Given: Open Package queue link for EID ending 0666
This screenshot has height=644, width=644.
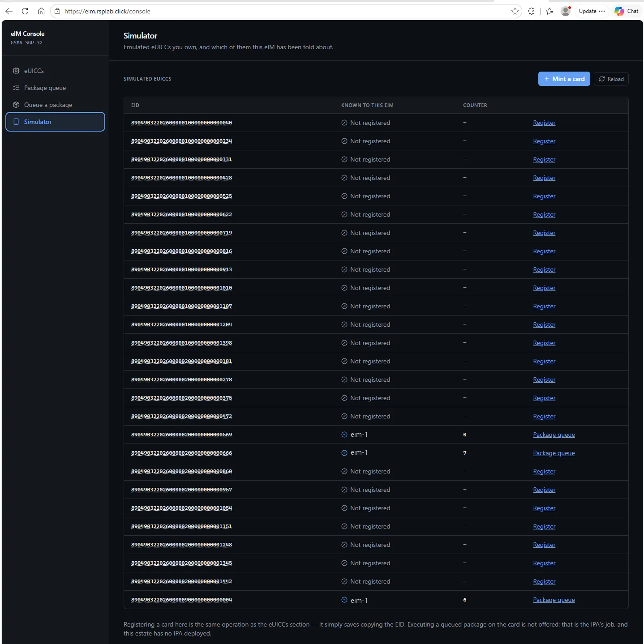Looking at the screenshot, I should pos(554,453).
